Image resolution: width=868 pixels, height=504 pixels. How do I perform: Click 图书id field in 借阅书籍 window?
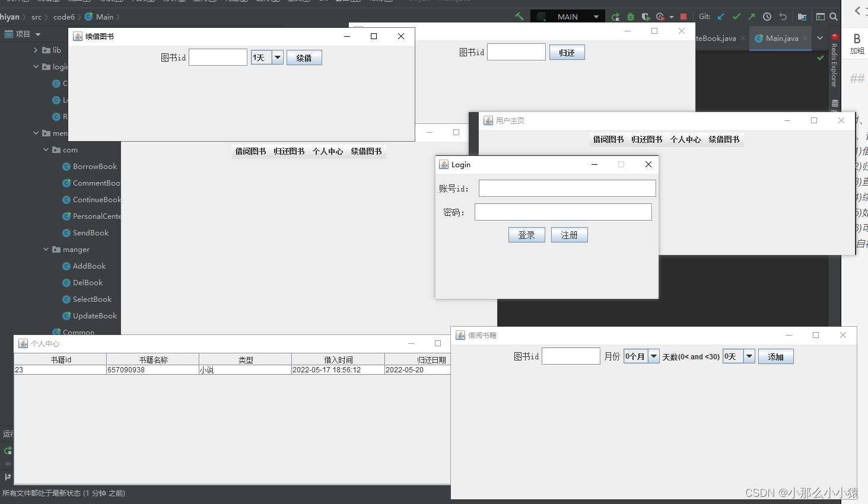(571, 356)
